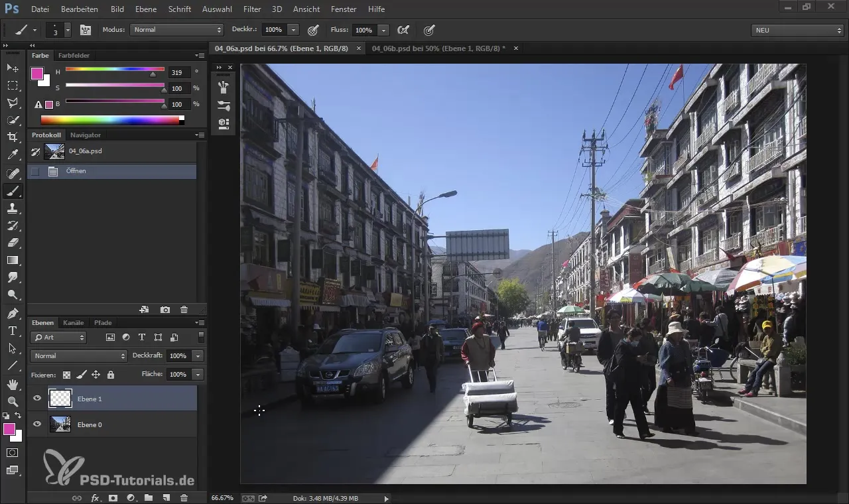The width and height of the screenshot is (849, 504).
Task: Open layer filter type Art dropdown
Action: tap(59, 338)
